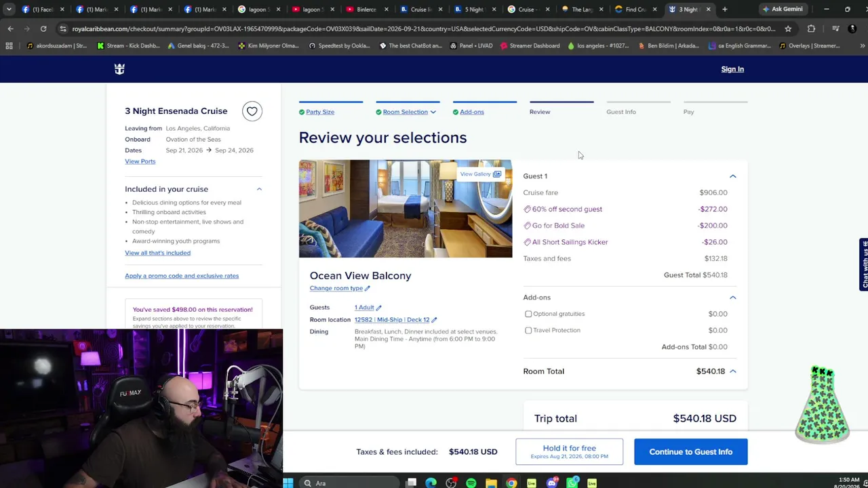The height and width of the screenshot is (488, 868).
Task: Click the pencil icon beside Change room type
Action: point(368,289)
